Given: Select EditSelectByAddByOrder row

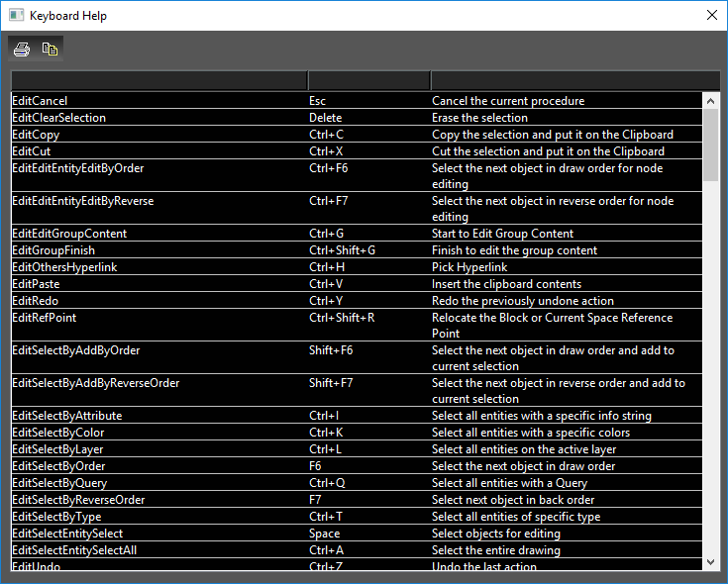Looking at the screenshot, I should 357,357.
